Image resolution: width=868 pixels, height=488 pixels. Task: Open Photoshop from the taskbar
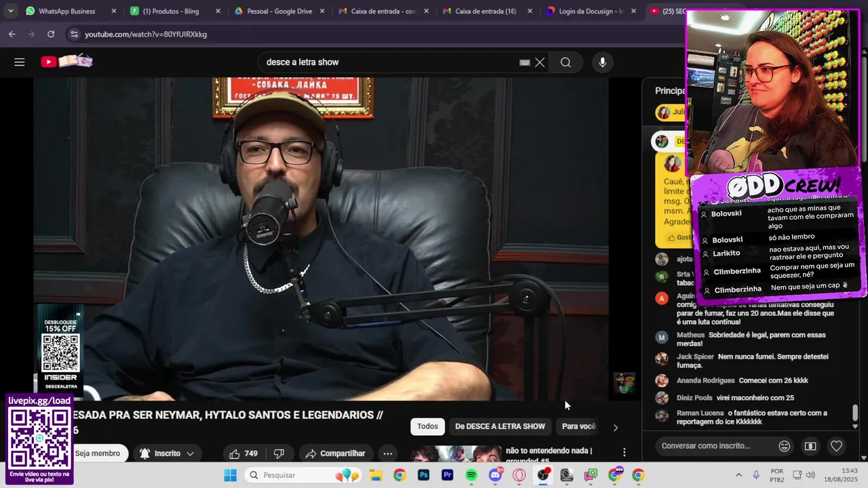pyautogui.click(x=424, y=475)
